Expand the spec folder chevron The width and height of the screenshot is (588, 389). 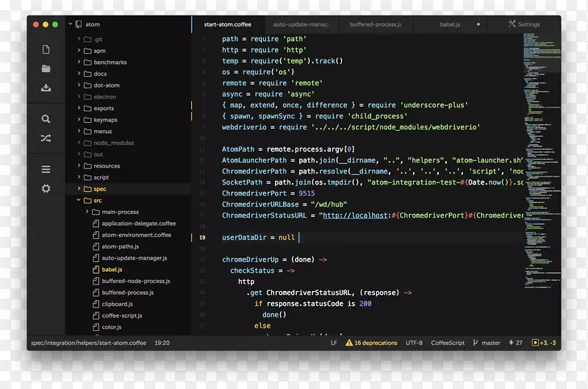(79, 189)
